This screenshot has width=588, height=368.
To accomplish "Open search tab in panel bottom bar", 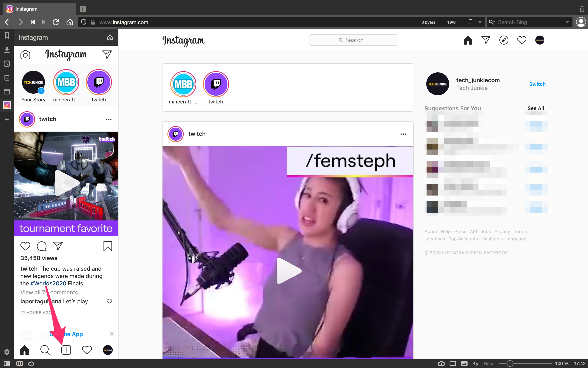I will point(45,350).
